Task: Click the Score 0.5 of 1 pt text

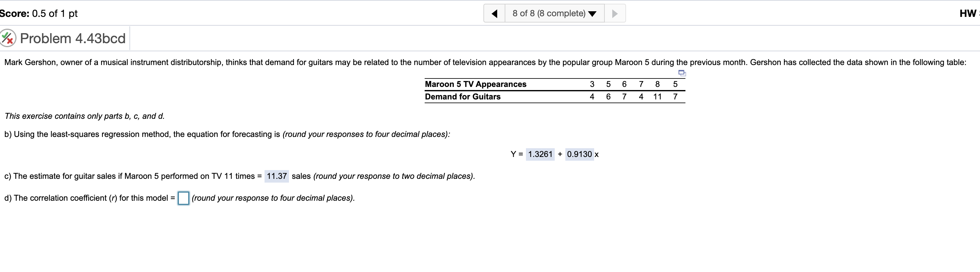Action: [x=39, y=13]
